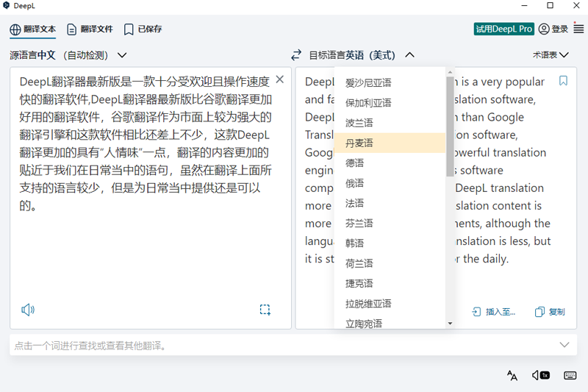Play source text audio speaker icon
Image resolution: width=588 pixels, height=392 pixels.
[28, 310]
